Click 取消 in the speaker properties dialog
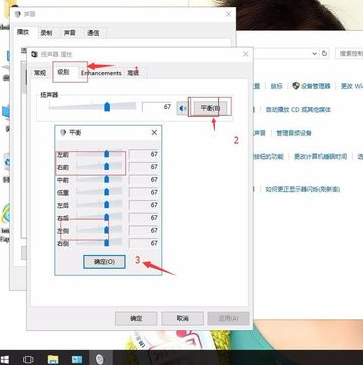Image resolution: width=363 pixels, height=367 pixels. coord(182,319)
